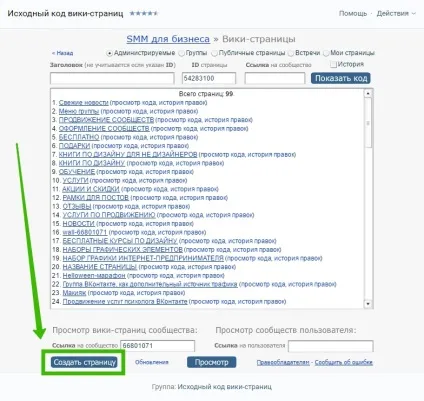Open the tenth entry УСЛУГИ
The height and width of the screenshot is (401, 424).
pyautogui.click(x=75, y=181)
